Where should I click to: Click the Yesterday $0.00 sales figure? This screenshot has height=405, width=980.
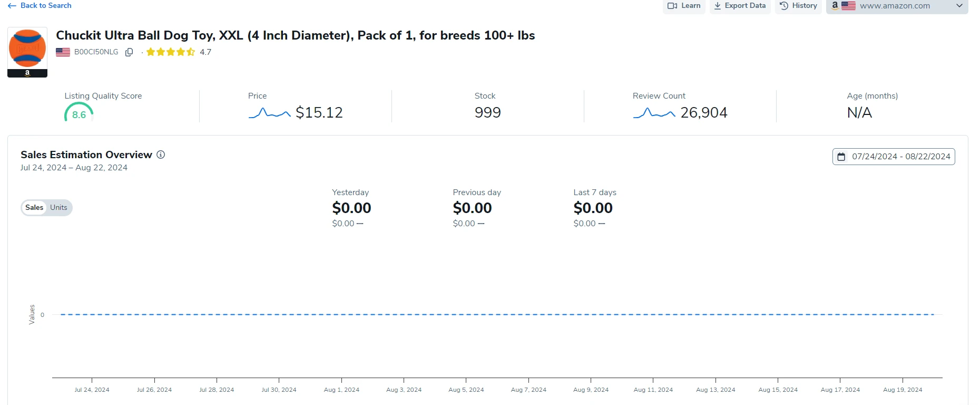point(351,208)
